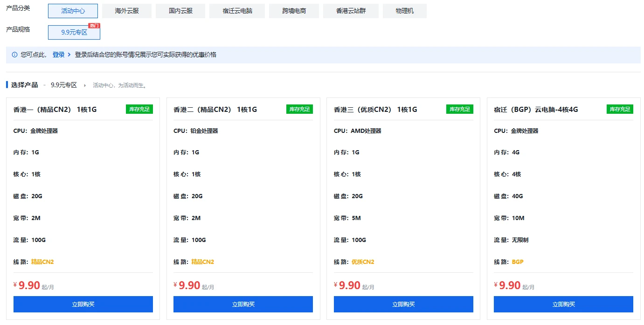Click 金牌处理器 CPU text in 香港一 card
This screenshot has width=644, height=325.
[x=44, y=131]
